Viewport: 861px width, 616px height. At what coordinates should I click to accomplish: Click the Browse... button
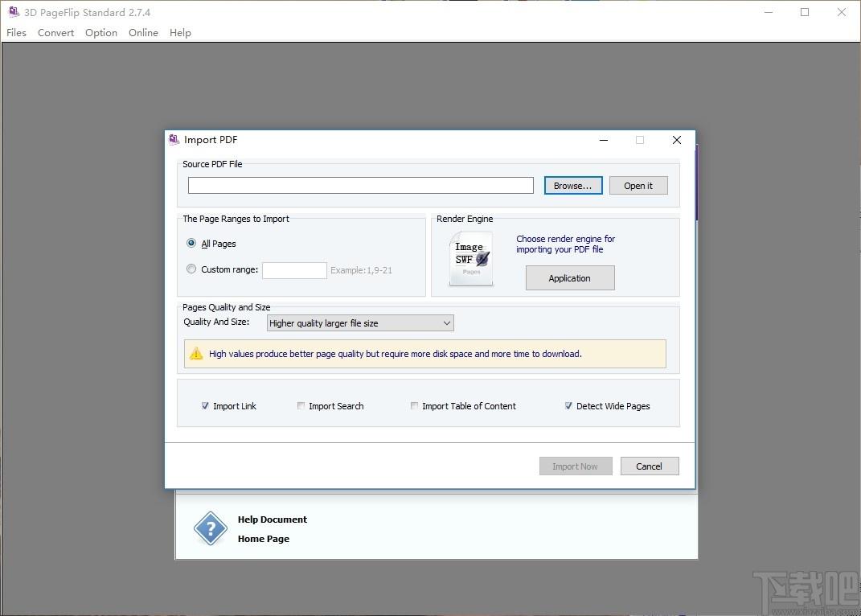point(572,186)
